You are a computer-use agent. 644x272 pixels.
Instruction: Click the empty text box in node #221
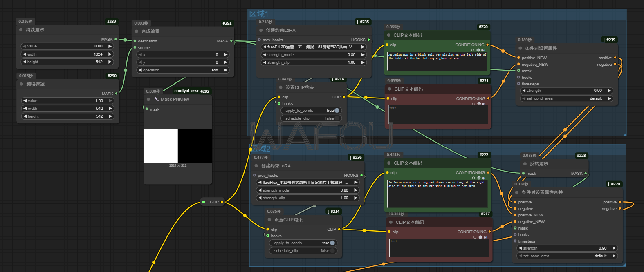pyautogui.click(x=438, y=115)
